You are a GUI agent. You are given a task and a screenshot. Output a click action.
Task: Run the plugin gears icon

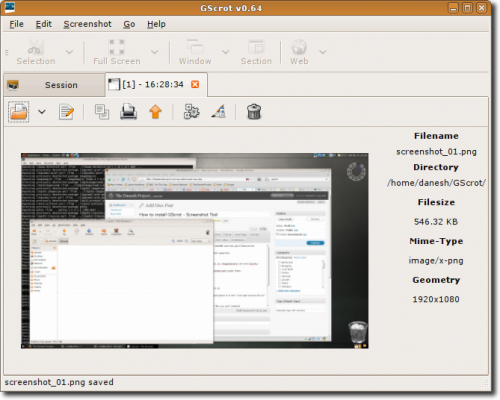point(192,112)
